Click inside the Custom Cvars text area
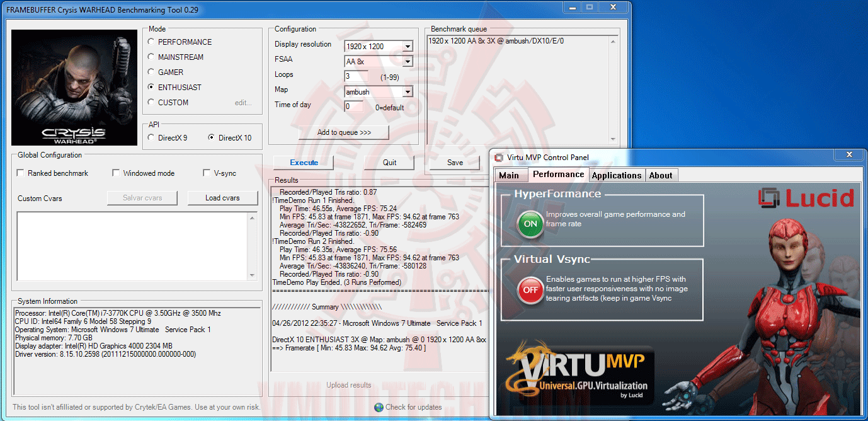868x421 pixels. click(x=132, y=246)
